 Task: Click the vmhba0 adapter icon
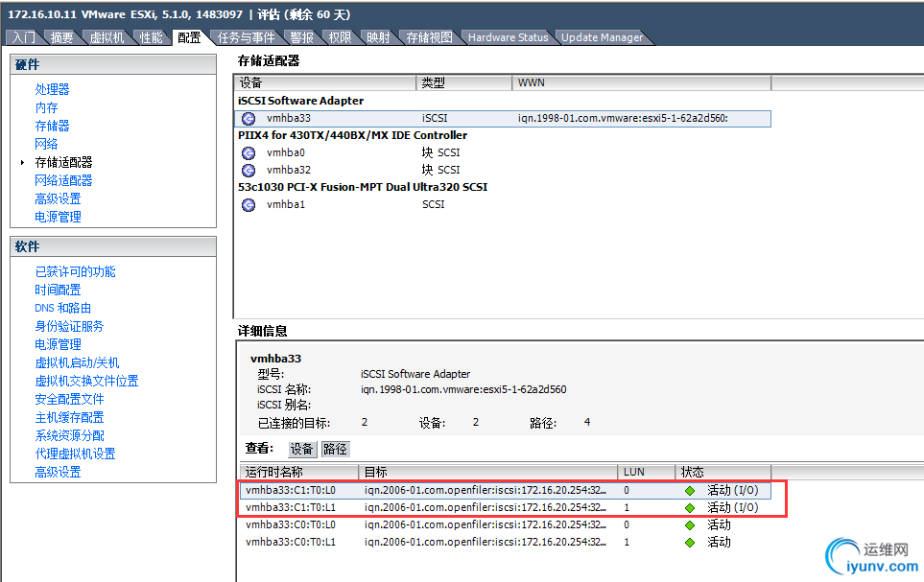coord(249,153)
